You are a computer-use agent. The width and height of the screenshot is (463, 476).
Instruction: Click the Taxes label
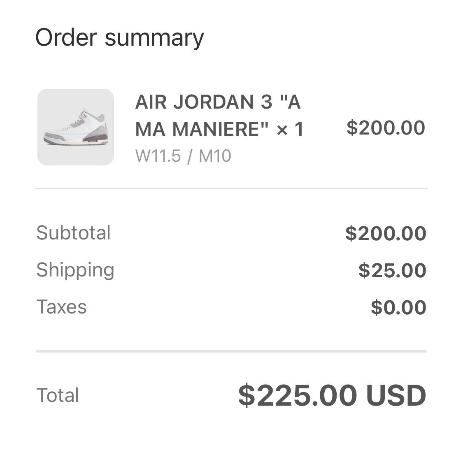pyautogui.click(x=62, y=306)
